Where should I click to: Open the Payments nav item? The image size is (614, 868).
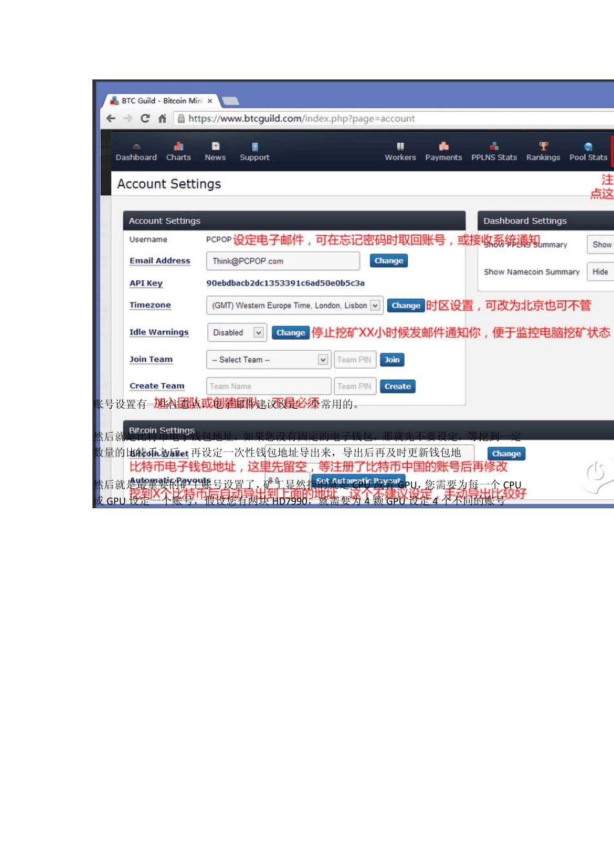coord(443,152)
